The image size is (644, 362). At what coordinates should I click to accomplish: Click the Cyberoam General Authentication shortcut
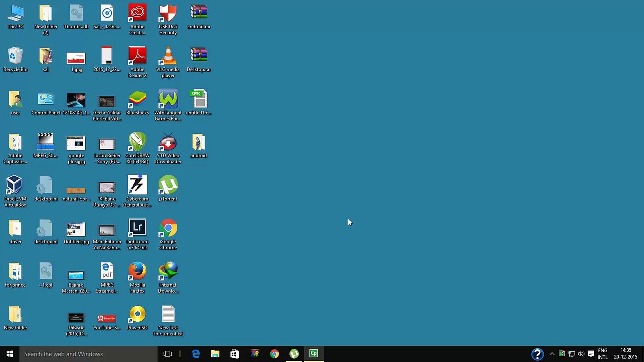tap(137, 192)
